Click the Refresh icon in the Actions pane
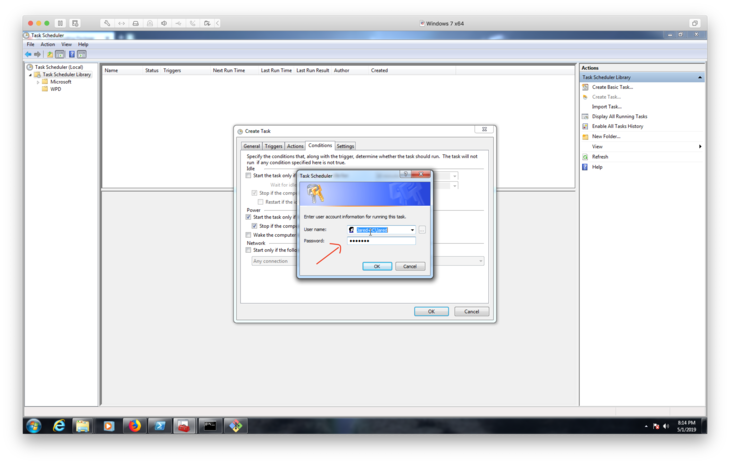 pos(585,157)
